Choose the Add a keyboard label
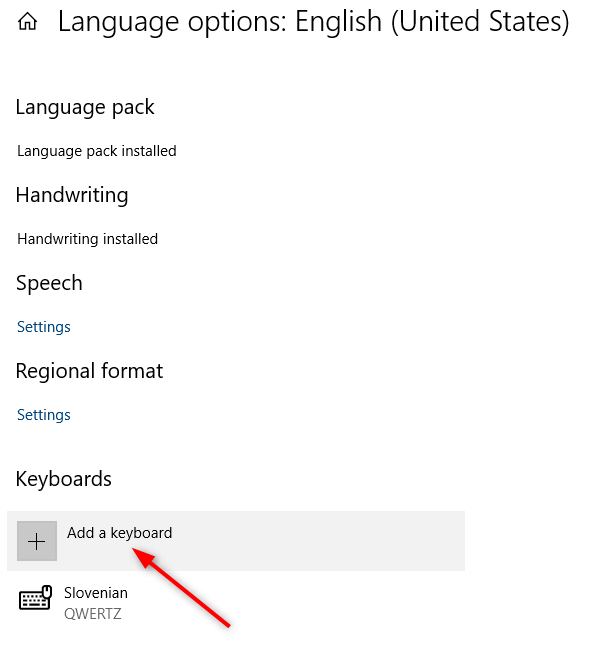 pyautogui.click(x=120, y=533)
